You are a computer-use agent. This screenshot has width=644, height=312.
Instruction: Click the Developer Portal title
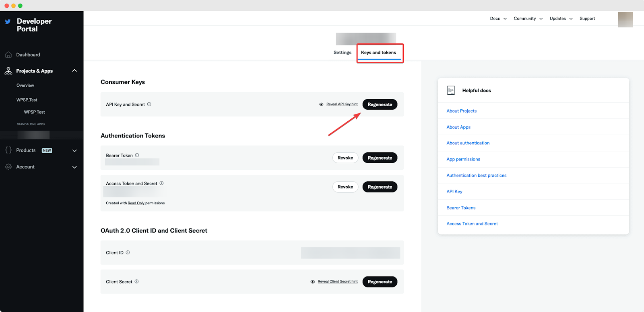[x=34, y=25]
